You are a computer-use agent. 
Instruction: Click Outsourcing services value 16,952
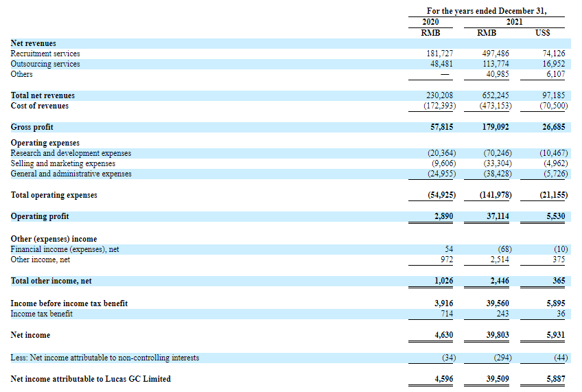point(554,65)
